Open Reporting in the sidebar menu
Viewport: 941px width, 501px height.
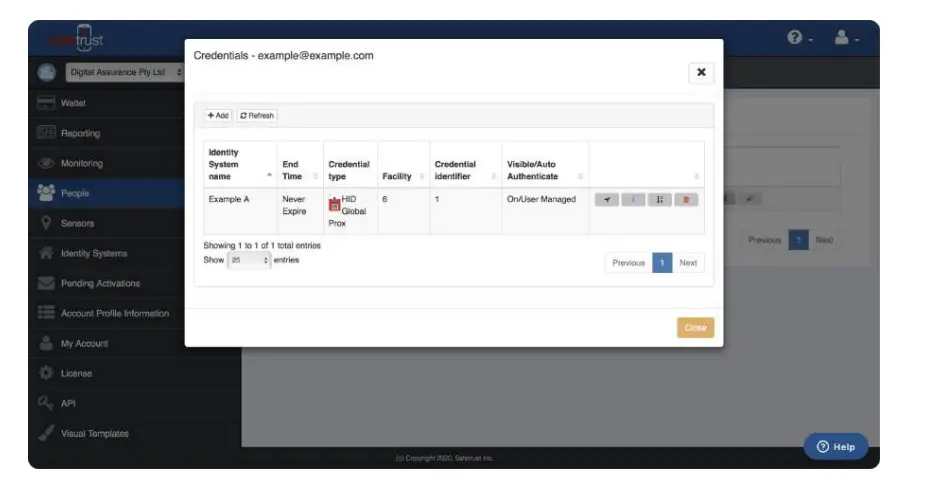(80, 133)
